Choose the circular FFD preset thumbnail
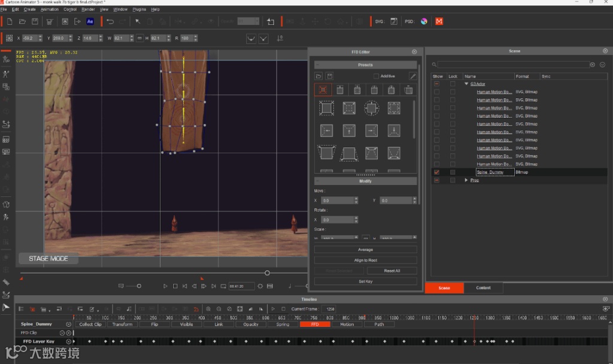The height and width of the screenshot is (364, 613). point(371,108)
